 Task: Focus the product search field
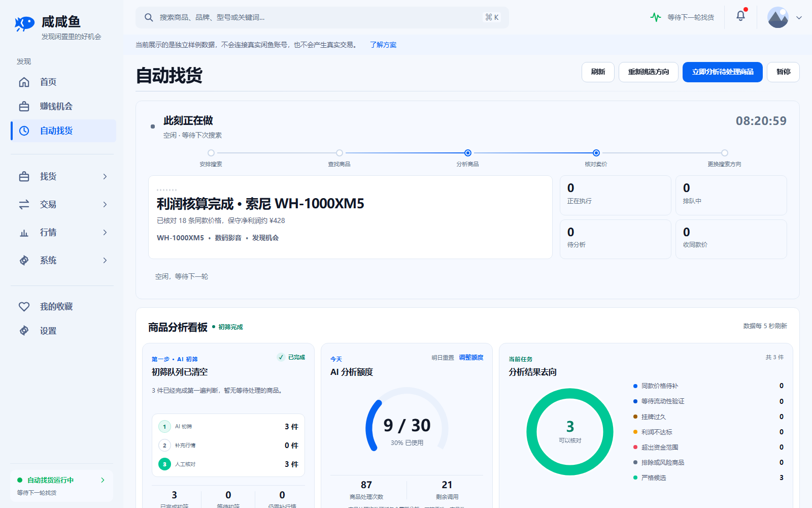[x=322, y=17]
